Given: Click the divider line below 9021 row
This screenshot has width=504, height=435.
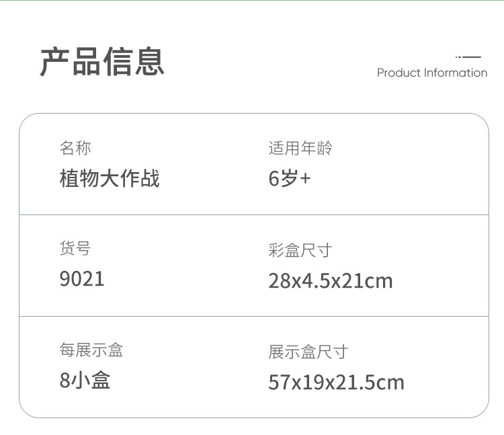Looking at the screenshot, I should click(x=253, y=316).
